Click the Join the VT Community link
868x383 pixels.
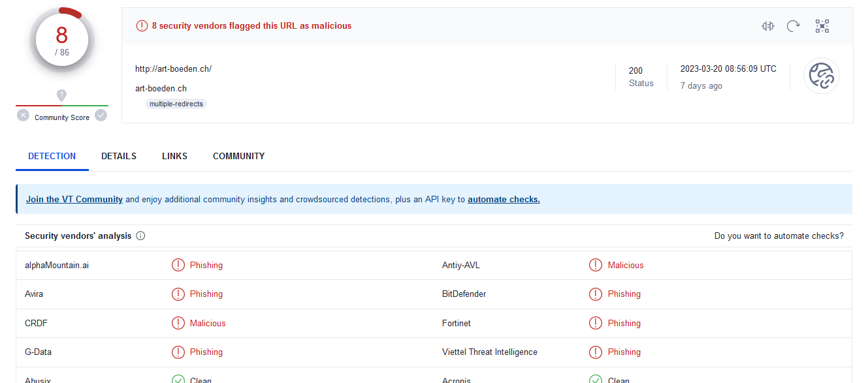[74, 200]
